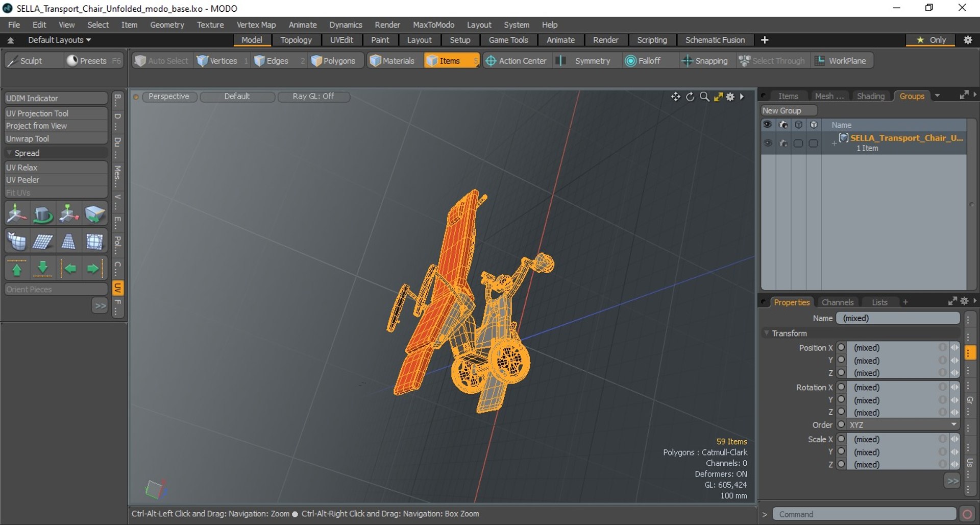Click the UV Relax button
This screenshot has height=525, width=980.
[56, 168]
